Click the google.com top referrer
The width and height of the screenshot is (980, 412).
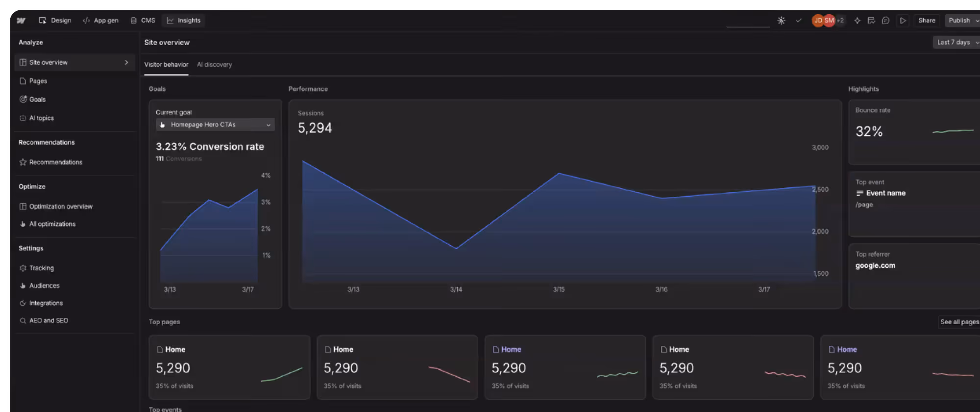[875, 265]
